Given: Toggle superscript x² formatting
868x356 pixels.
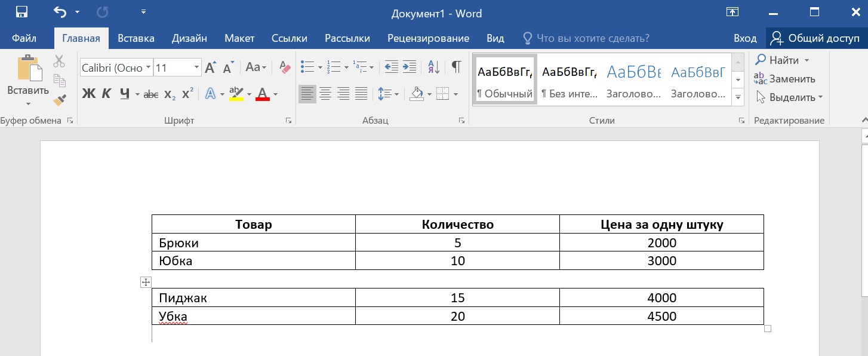Looking at the screenshot, I should point(187,94).
